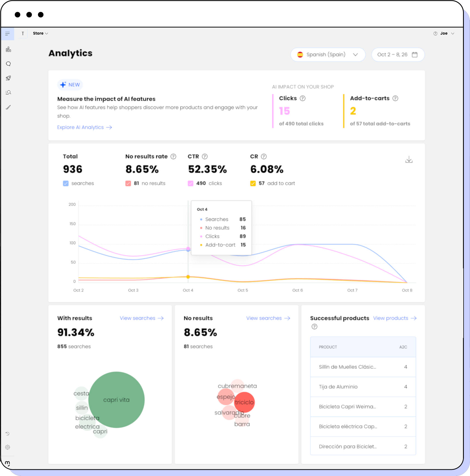The image size is (470, 476).
Task: Open the rocket sidebar icon
Action: (x=8, y=78)
